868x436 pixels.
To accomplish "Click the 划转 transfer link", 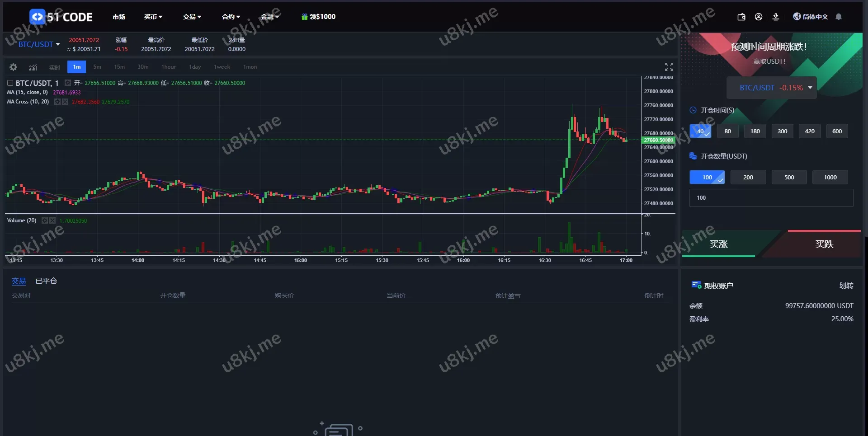I will tap(846, 286).
